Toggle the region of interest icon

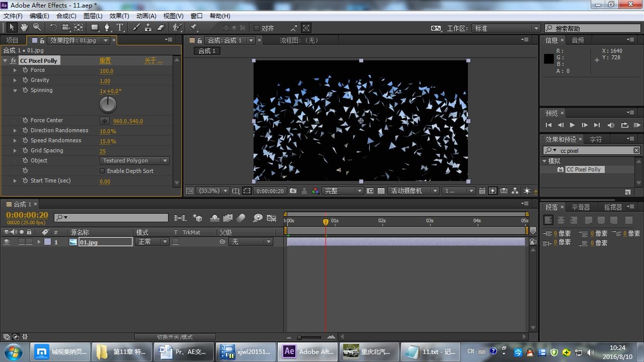[247, 191]
